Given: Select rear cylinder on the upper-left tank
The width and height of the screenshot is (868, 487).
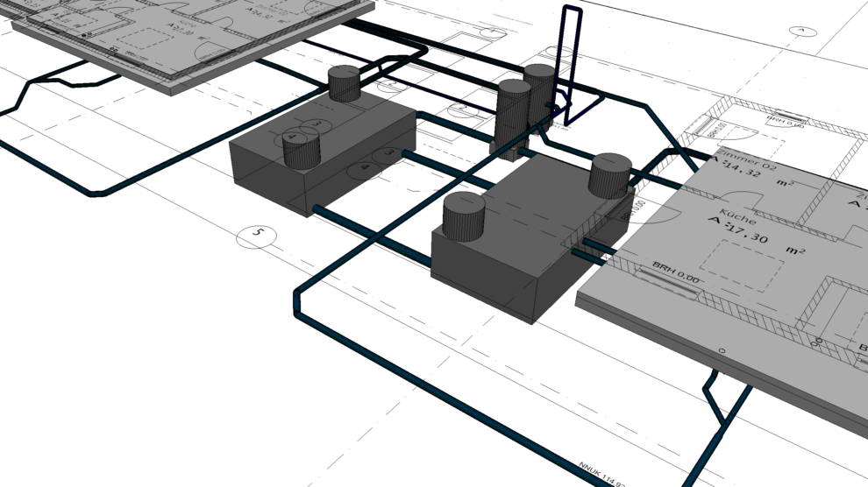Looking at the screenshot, I should [345, 83].
